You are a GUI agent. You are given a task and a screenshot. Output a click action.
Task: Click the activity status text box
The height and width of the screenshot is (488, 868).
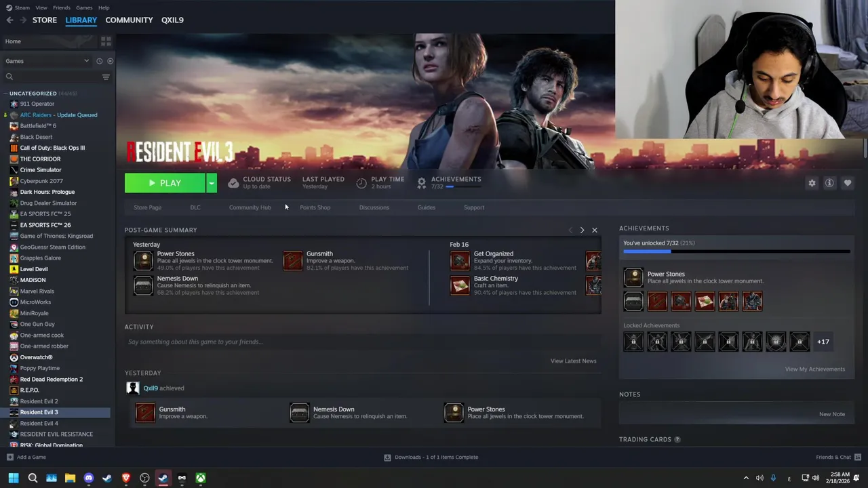(x=363, y=342)
